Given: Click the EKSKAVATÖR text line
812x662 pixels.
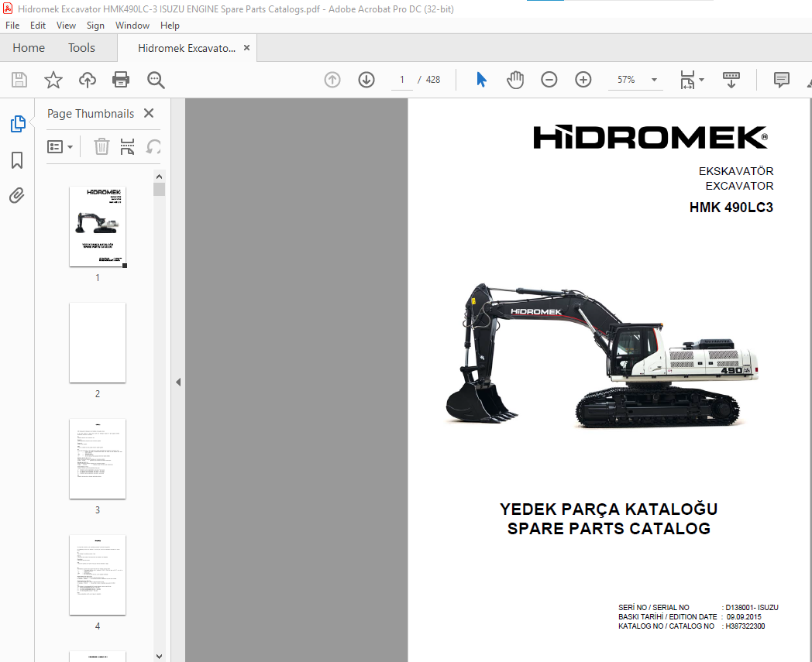Looking at the screenshot, I should (x=736, y=171).
